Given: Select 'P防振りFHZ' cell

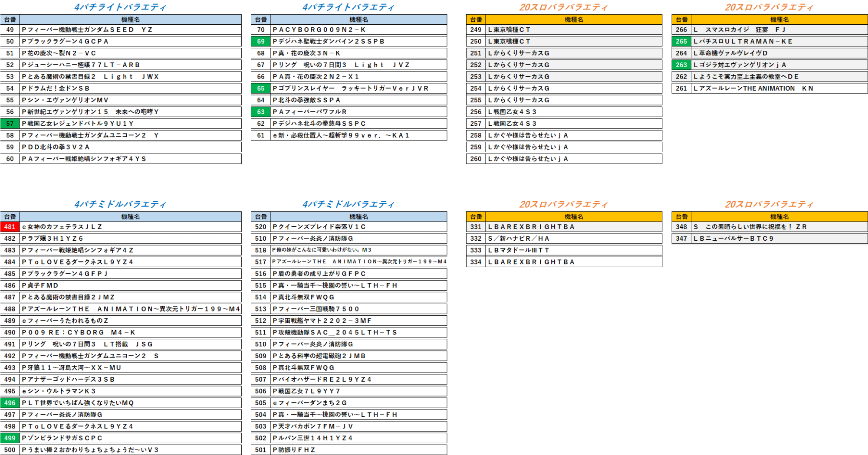Looking at the screenshot, I should pos(359,450).
